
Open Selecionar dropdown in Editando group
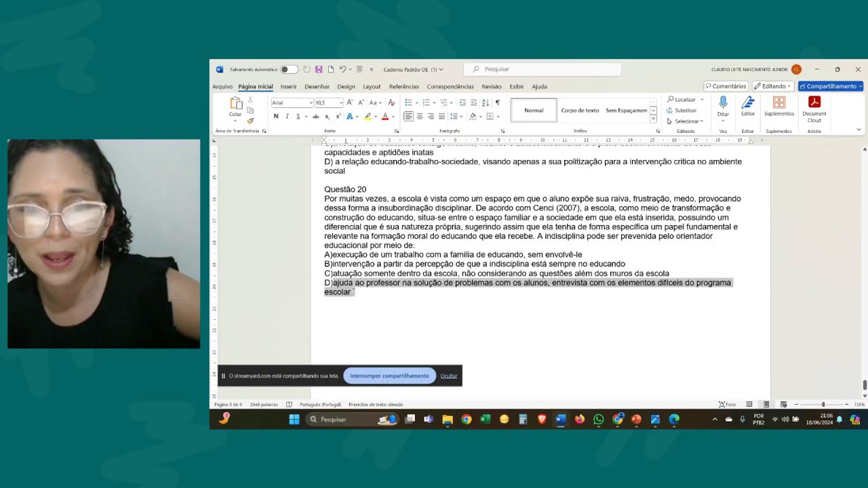pyautogui.click(x=685, y=121)
